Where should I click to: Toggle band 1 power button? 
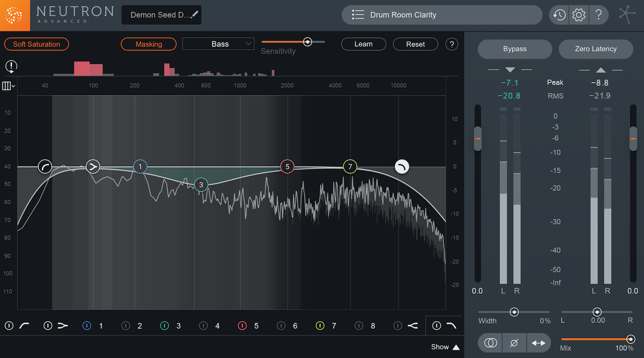point(87,326)
